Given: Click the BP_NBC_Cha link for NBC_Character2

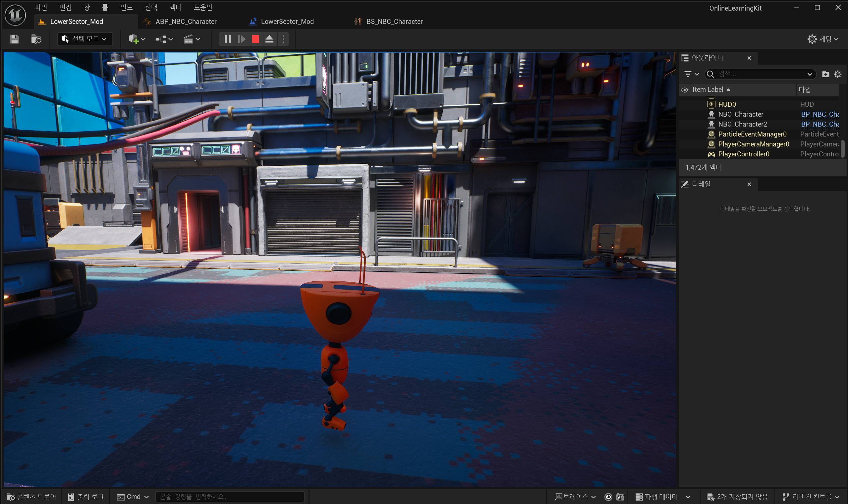Looking at the screenshot, I should (x=819, y=124).
